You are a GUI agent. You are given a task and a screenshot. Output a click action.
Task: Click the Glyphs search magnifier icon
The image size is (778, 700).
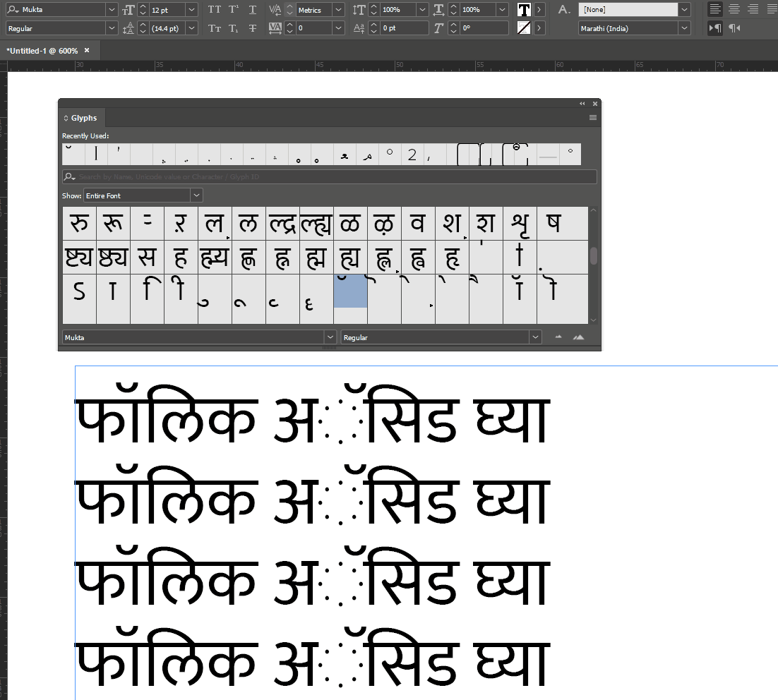point(69,176)
